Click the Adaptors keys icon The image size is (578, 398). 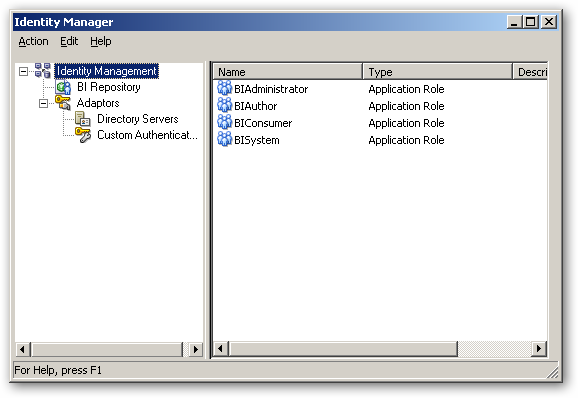(63, 103)
